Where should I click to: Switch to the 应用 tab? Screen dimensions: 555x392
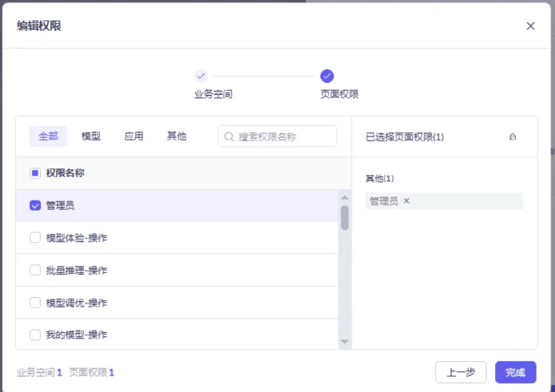[134, 136]
